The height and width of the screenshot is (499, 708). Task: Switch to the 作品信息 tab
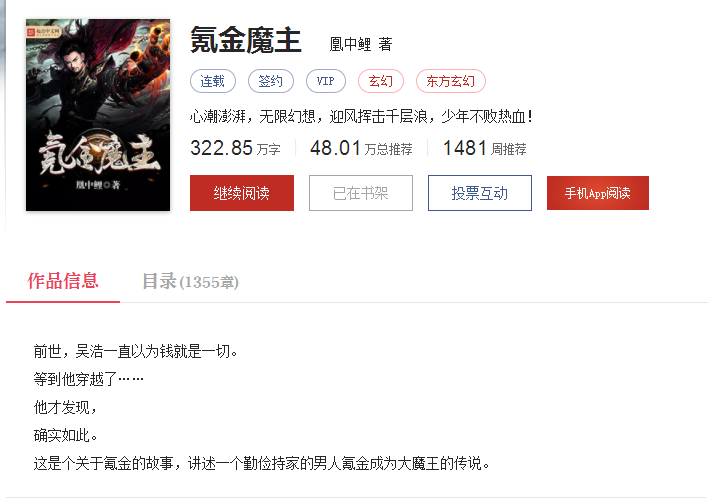63,281
